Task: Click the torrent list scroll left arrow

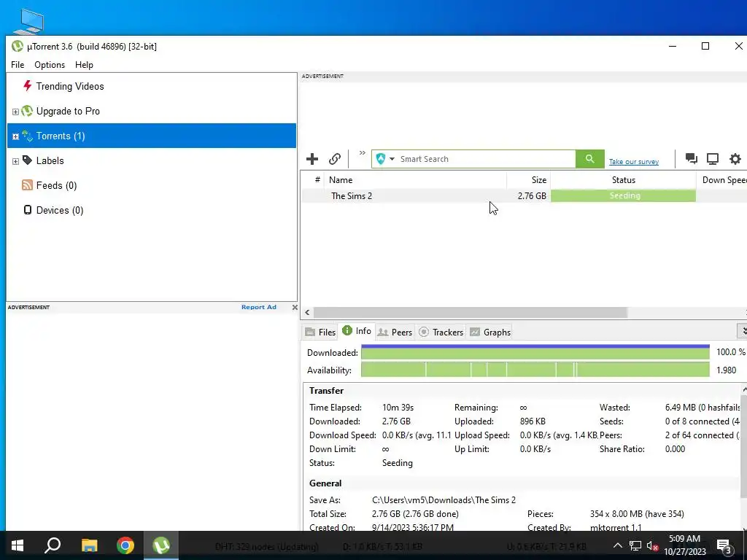Action: pos(307,312)
